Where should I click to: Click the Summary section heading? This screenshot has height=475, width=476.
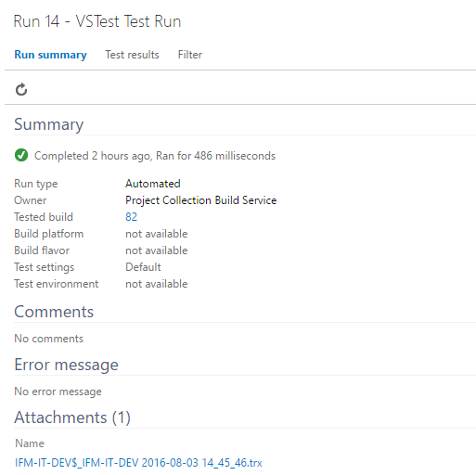tap(49, 124)
